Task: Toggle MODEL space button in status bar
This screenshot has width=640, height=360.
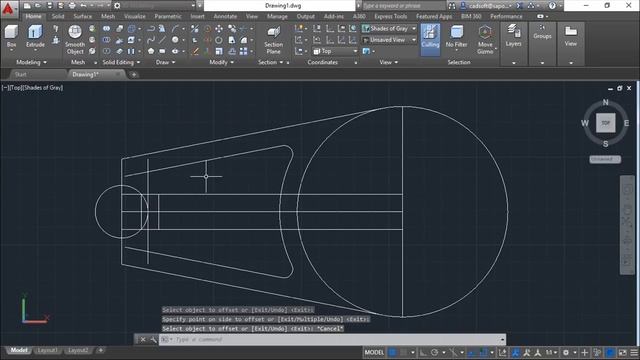Action: pos(374,352)
